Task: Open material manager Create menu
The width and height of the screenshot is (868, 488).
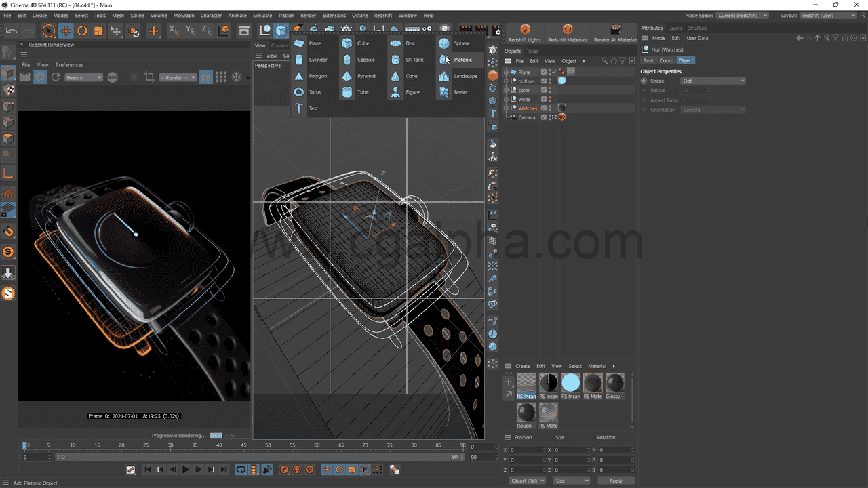Action: click(x=523, y=366)
